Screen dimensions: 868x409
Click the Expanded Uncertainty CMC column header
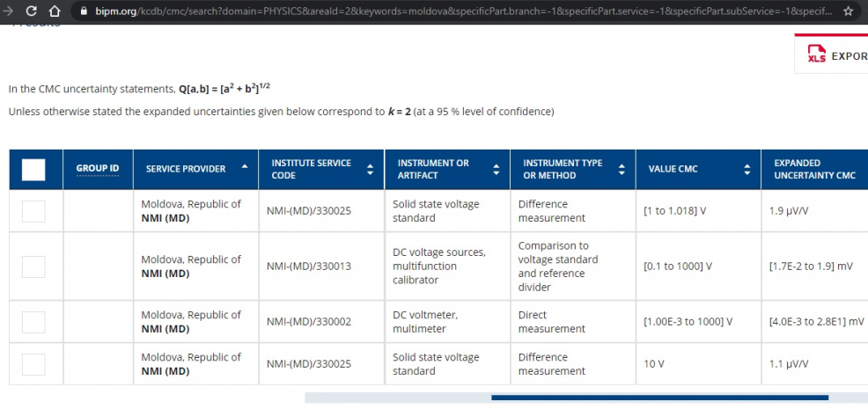point(814,170)
